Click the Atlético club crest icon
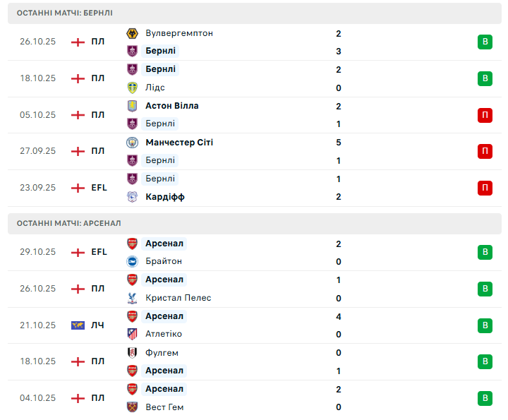 [x=131, y=334]
